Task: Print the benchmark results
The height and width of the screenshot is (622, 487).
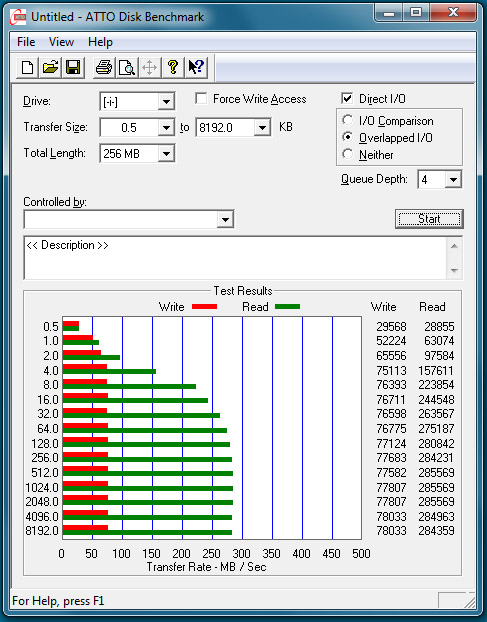Action: point(104,67)
